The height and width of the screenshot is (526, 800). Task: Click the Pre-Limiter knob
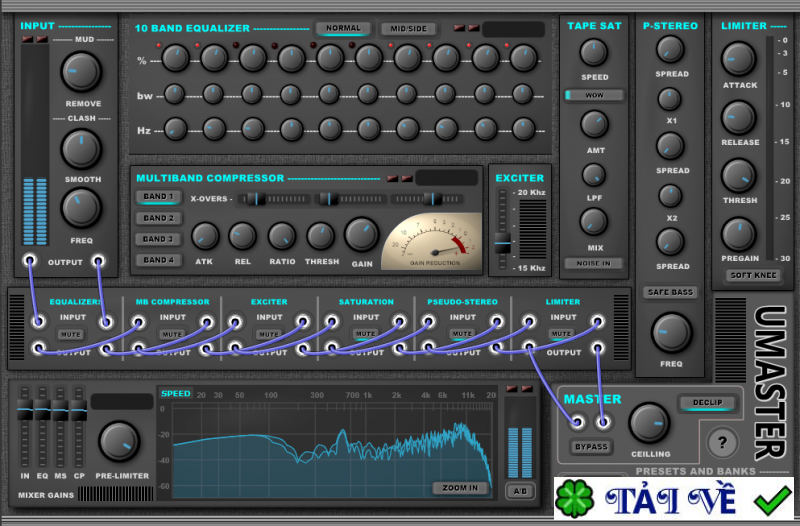tap(118, 442)
